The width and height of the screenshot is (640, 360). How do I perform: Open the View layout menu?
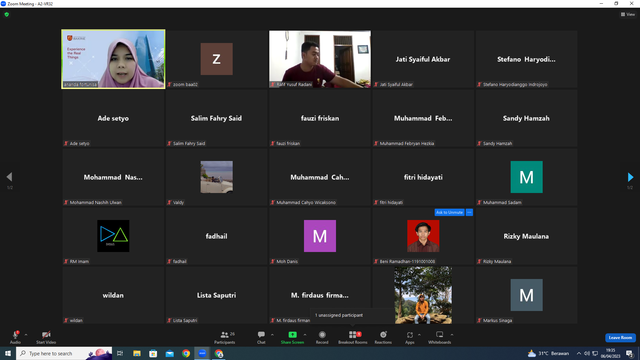(628, 14)
